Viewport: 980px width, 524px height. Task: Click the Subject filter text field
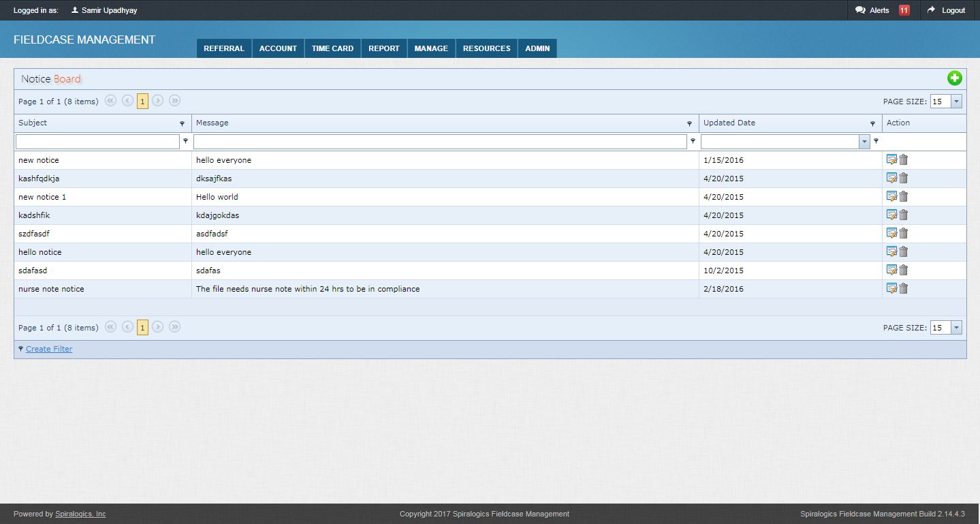(x=97, y=142)
